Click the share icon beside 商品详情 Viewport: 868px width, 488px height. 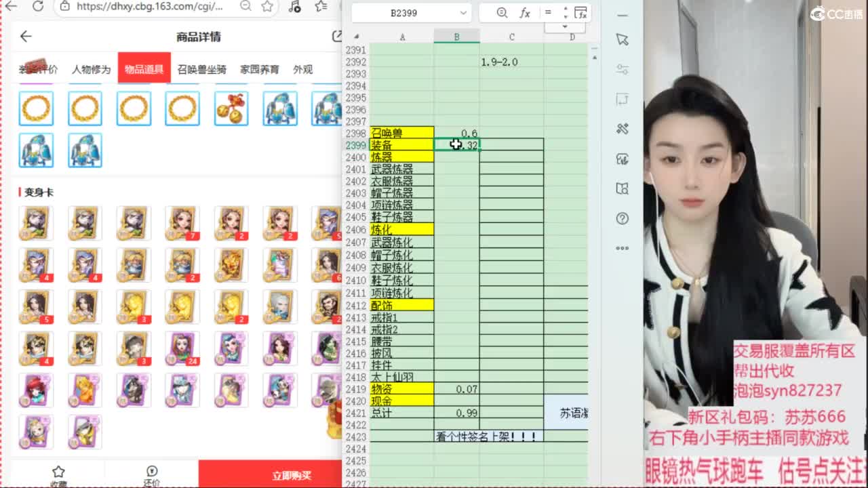click(x=337, y=37)
